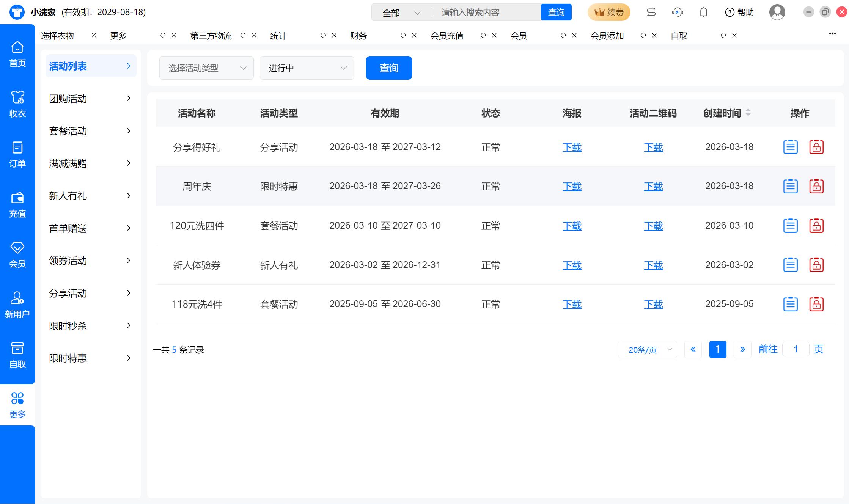Click the user avatar icon
The image size is (849, 504).
[777, 13]
